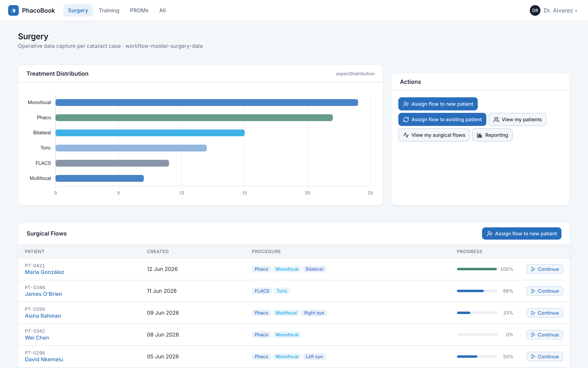Click the Right eye tag

click(314, 313)
